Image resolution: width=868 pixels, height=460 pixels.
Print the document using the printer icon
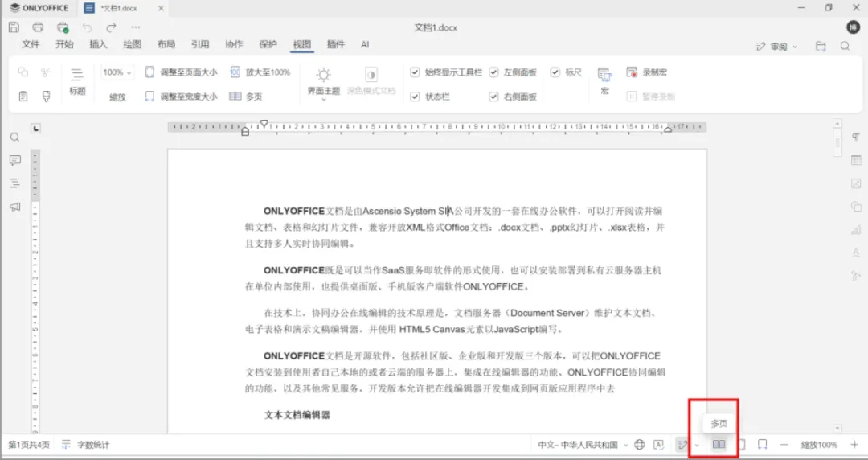click(38, 27)
